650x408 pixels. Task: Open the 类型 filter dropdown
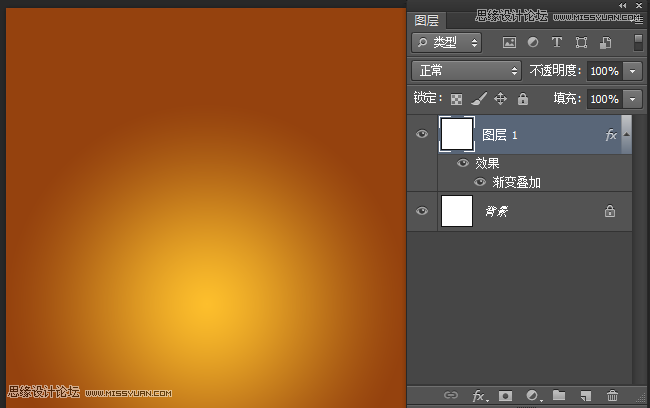446,43
